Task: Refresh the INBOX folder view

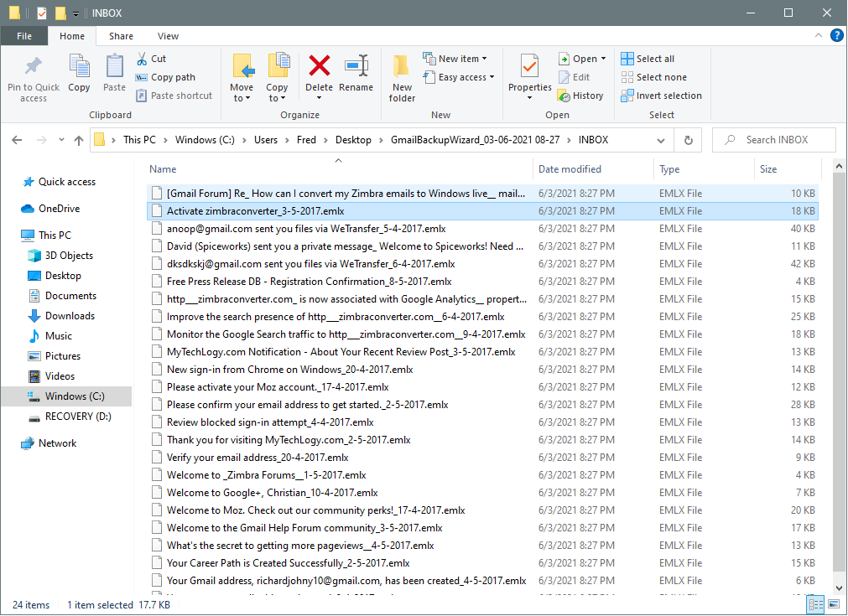Action: pyautogui.click(x=688, y=140)
